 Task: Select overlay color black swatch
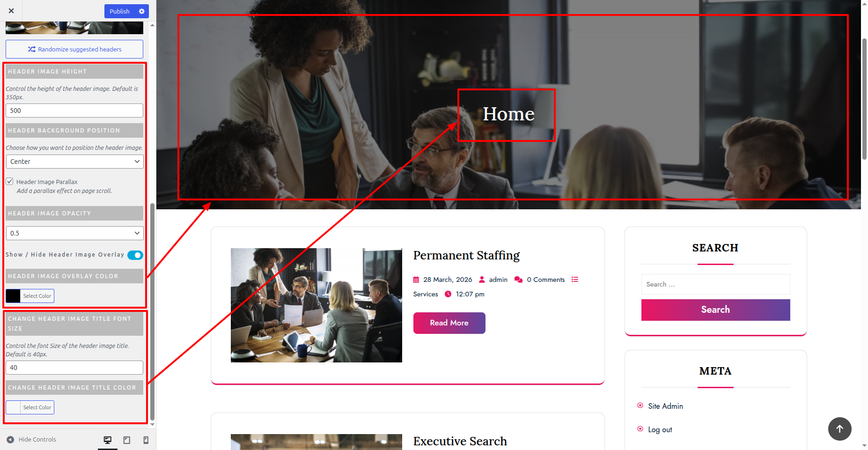tap(13, 296)
